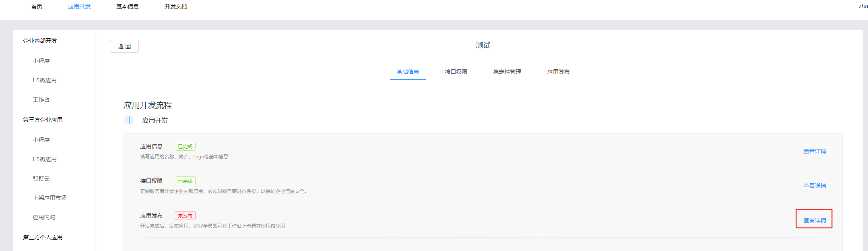This screenshot has width=868, height=251.
Task: Switch to the 稳定性管理 tab
Action: pyautogui.click(x=507, y=72)
